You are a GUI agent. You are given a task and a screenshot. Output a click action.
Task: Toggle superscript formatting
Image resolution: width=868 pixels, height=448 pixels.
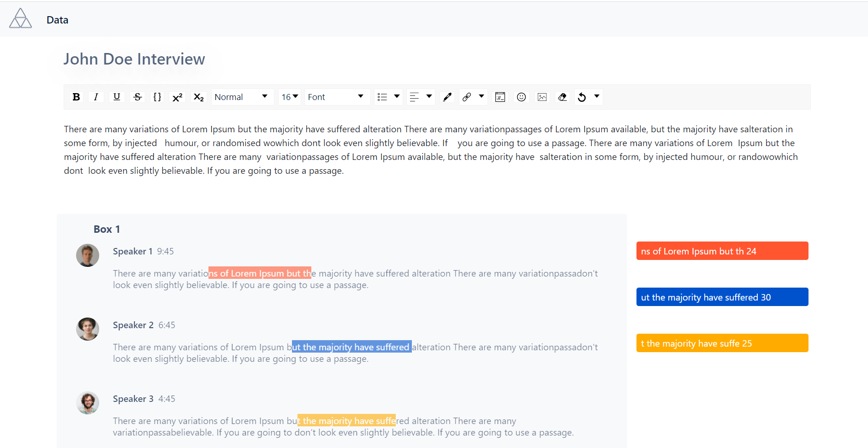[178, 97]
